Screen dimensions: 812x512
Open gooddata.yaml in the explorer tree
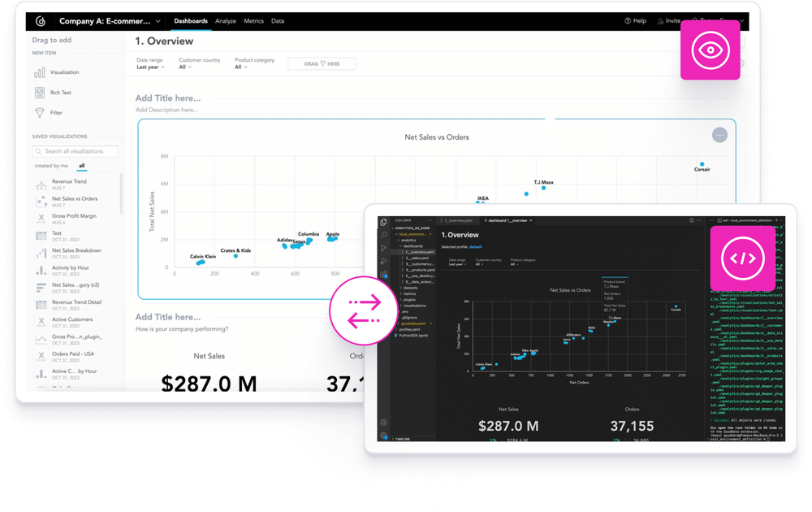[412, 323]
